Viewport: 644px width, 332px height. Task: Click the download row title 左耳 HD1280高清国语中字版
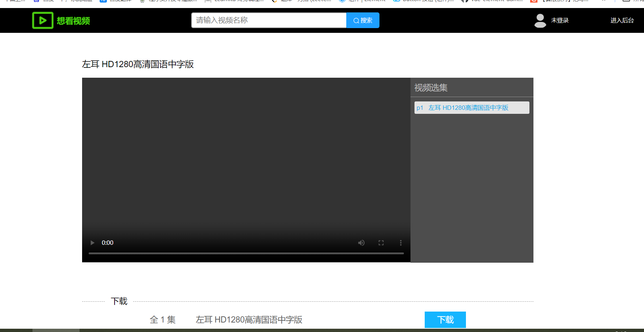(x=249, y=320)
